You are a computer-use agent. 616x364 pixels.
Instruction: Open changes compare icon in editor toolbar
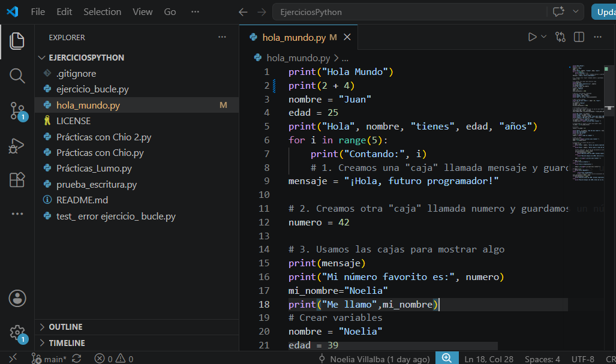pos(561,37)
